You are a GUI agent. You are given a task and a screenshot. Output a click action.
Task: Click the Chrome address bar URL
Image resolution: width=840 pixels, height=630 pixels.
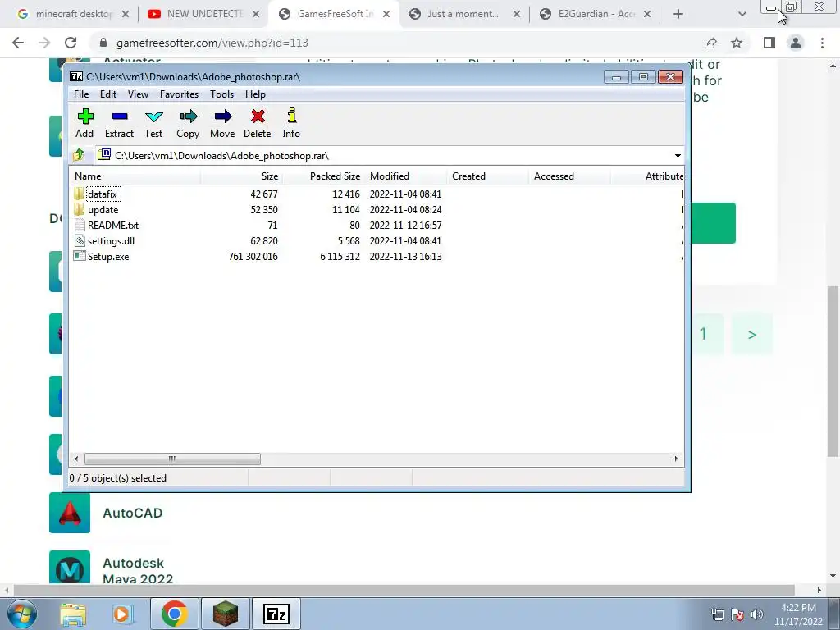point(212,43)
